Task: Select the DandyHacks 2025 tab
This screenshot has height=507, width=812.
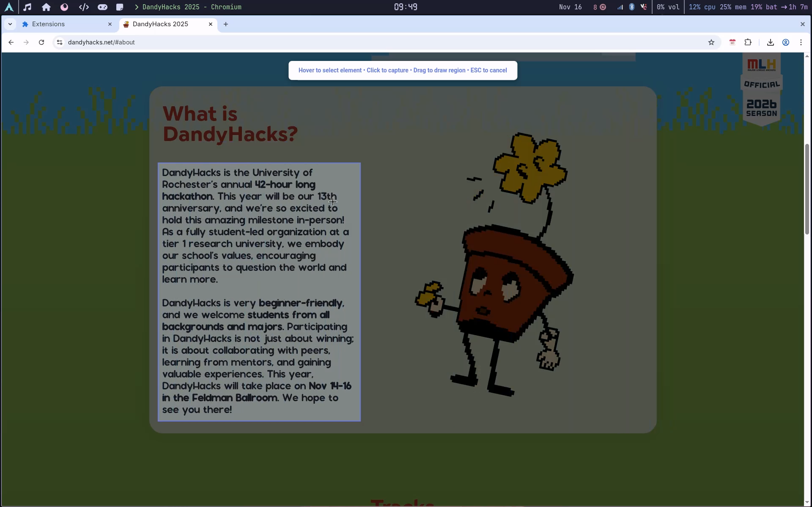Action: [161, 24]
